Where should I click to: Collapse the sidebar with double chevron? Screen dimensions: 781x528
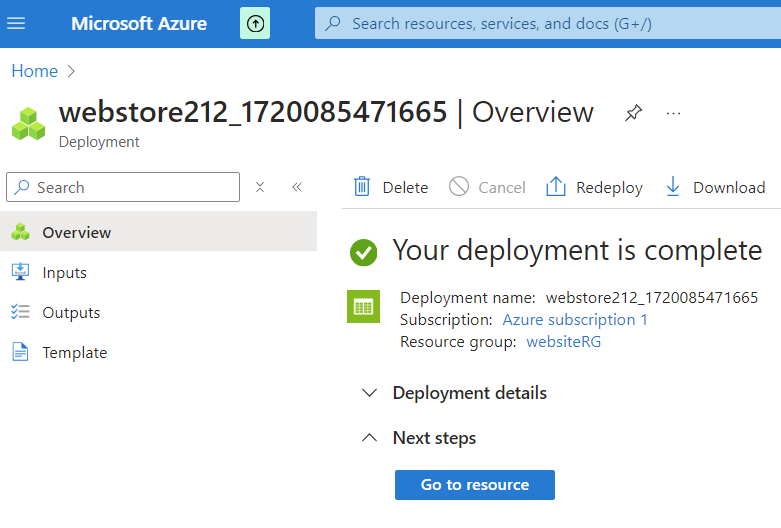click(x=296, y=187)
